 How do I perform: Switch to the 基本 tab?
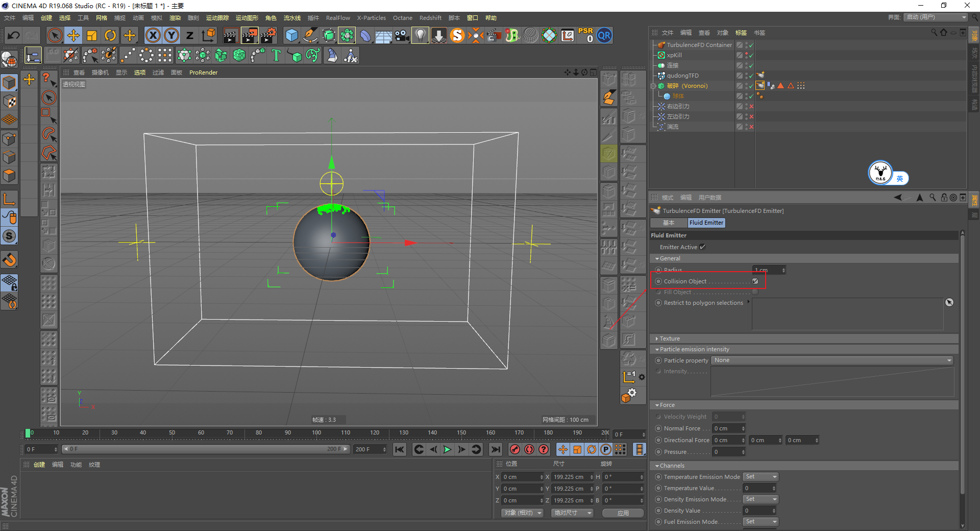pos(669,223)
